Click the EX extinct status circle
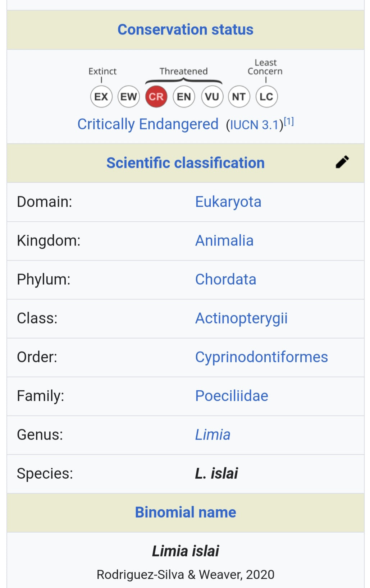The width and height of the screenshot is (370, 588). pos(101,97)
